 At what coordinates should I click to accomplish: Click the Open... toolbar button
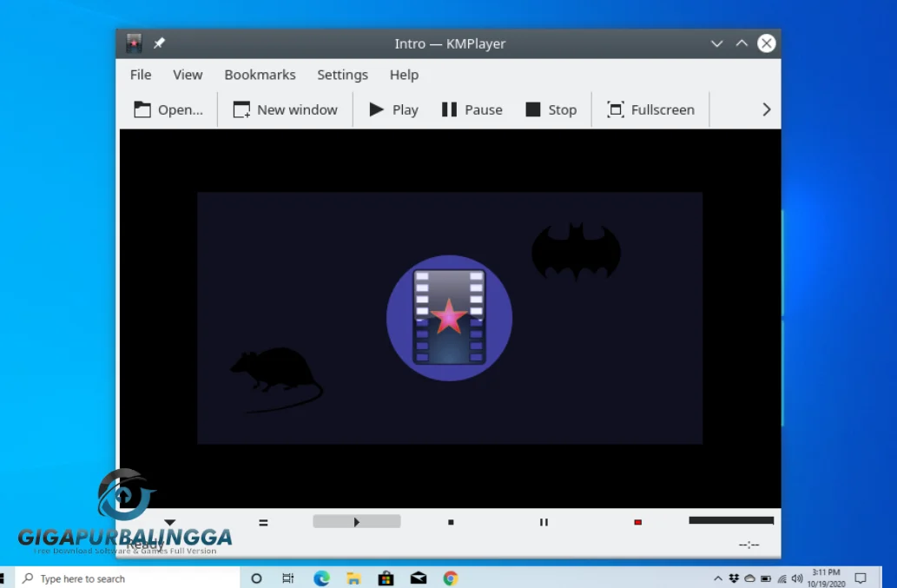pos(168,109)
